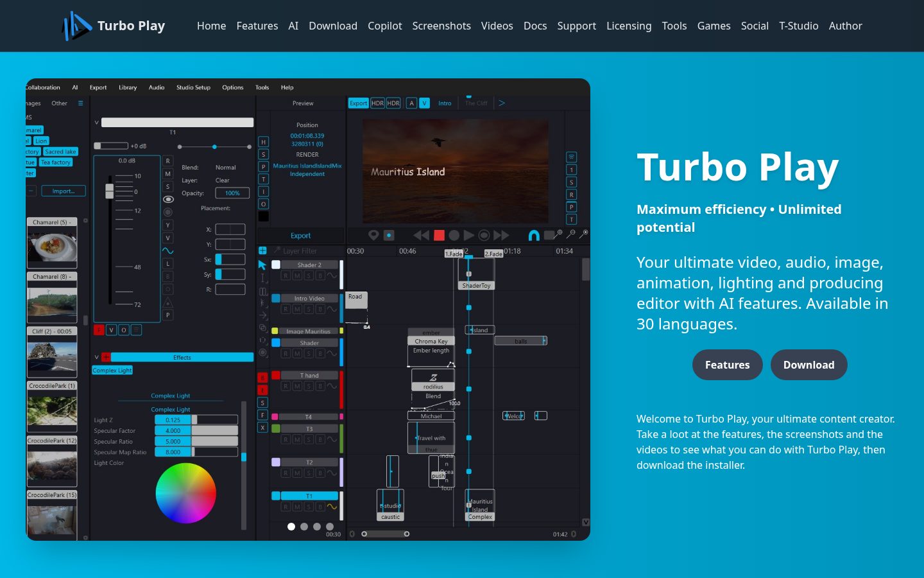Click the X button in the timeline side strip
The height and width of the screenshot is (578, 924).
[x=262, y=427]
